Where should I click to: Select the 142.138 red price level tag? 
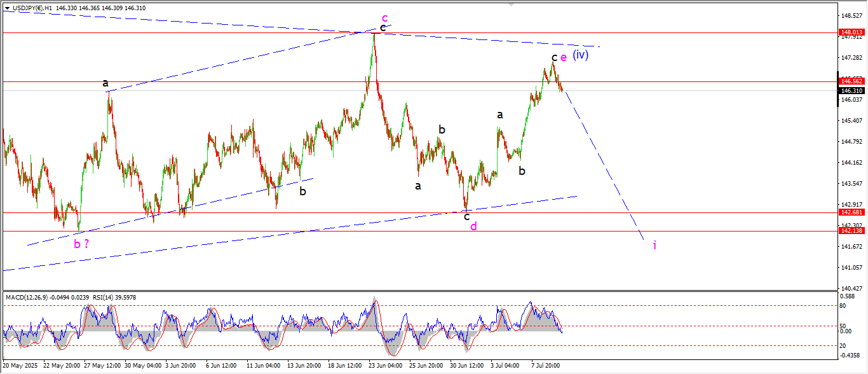pos(851,231)
